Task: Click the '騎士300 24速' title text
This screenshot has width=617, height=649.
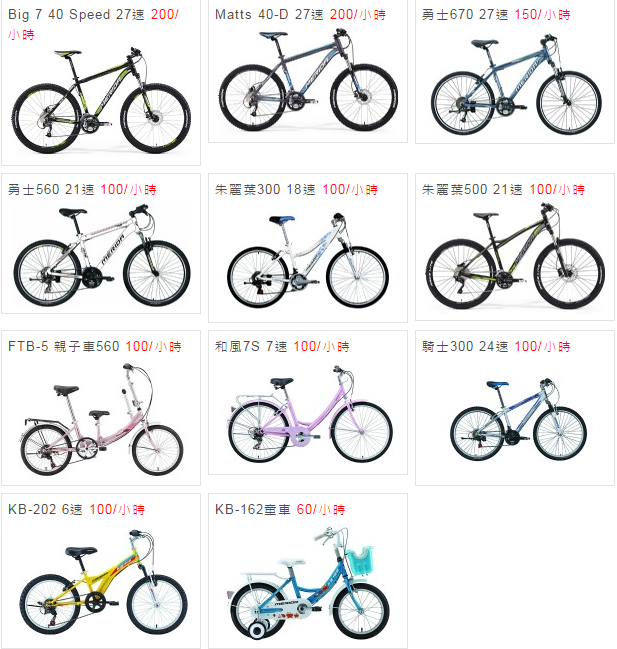Action: [x=465, y=346]
